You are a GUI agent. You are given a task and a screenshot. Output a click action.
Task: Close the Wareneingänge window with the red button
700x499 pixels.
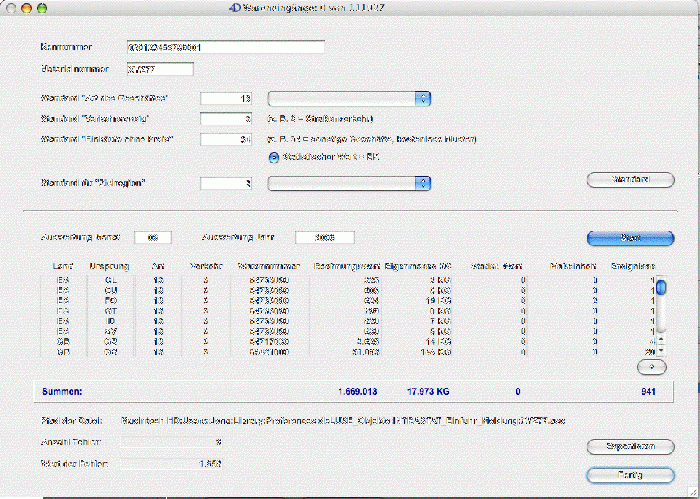tap(12, 7)
